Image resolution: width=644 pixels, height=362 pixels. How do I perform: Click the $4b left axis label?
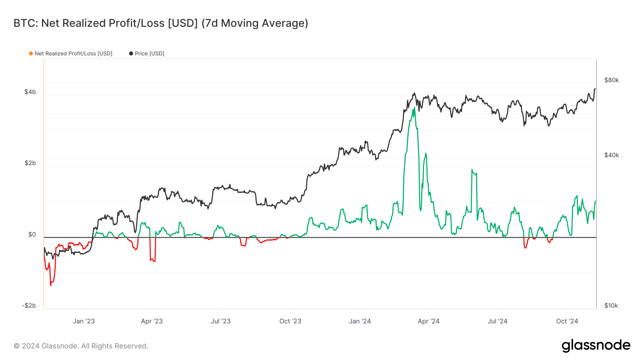30,92
